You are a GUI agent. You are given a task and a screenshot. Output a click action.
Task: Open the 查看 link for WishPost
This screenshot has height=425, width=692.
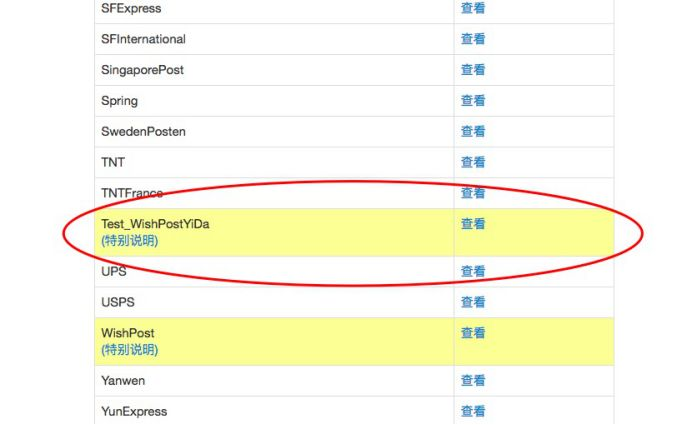[473, 333]
